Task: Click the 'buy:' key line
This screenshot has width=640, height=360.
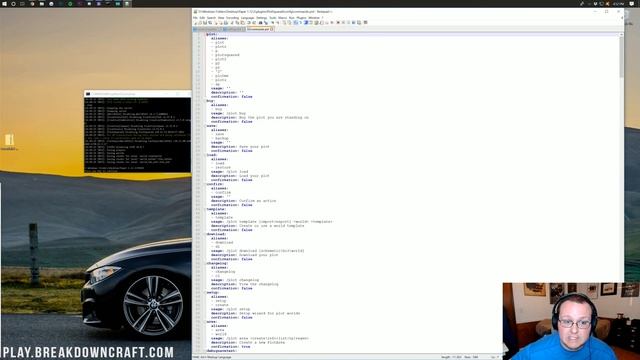Action: pyautogui.click(x=211, y=101)
